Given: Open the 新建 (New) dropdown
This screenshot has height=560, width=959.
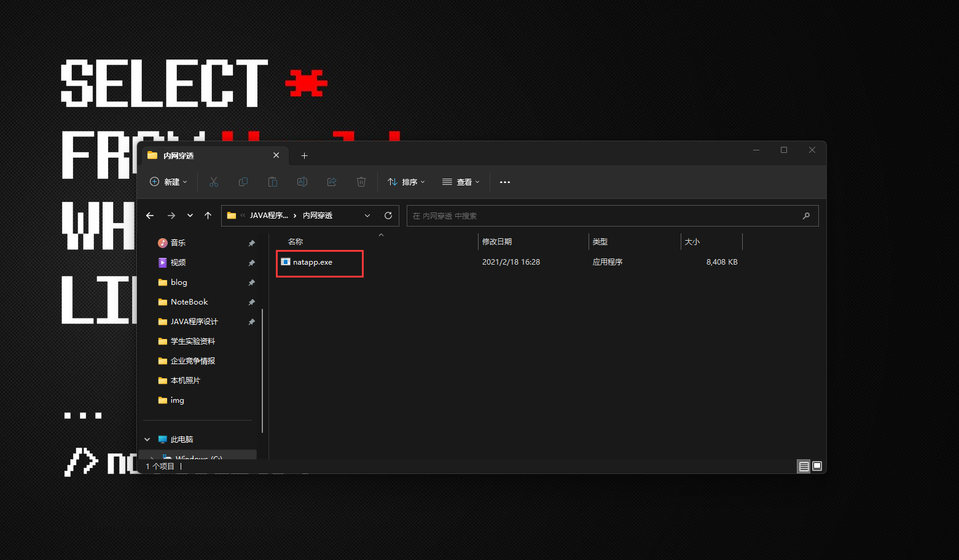Looking at the screenshot, I should (x=169, y=182).
